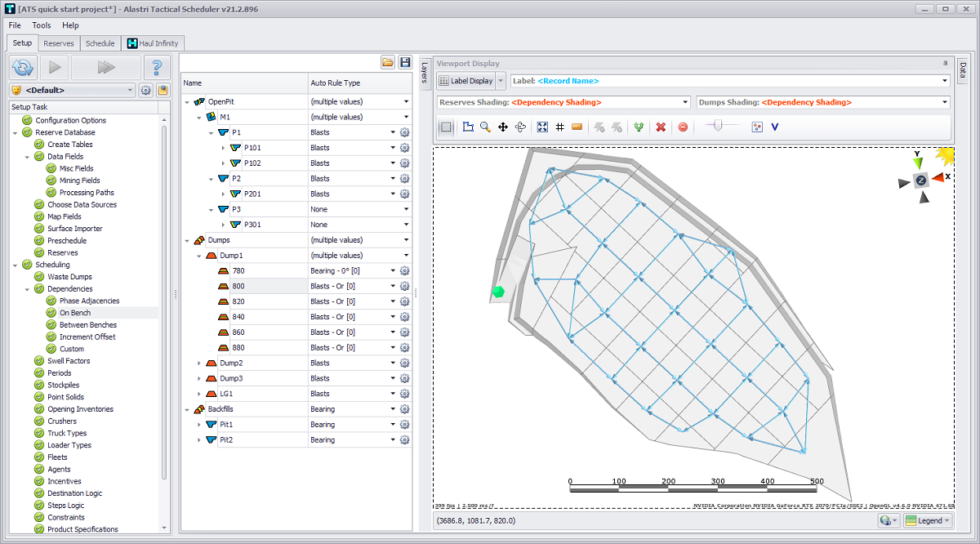Select the pan move arrows tool
The image size is (980, 544).
coord(503,127)
